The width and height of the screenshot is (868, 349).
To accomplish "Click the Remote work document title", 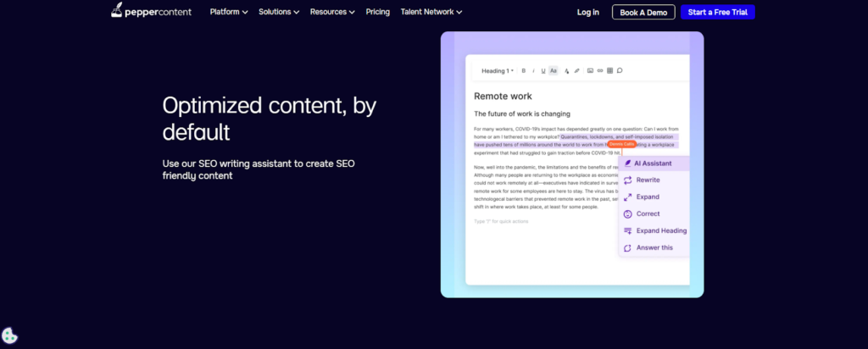I will (503, 96).
